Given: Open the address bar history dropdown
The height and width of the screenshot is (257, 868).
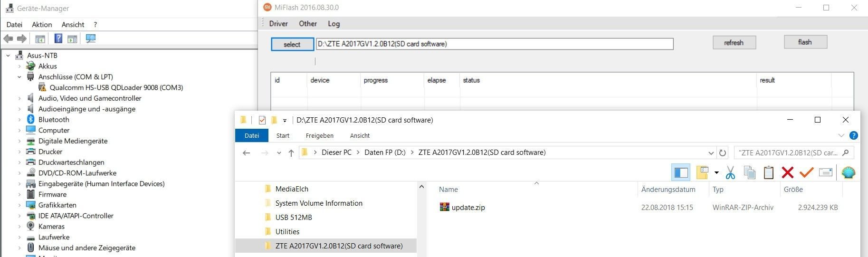Looking at the screenshot, I should 711,153.
